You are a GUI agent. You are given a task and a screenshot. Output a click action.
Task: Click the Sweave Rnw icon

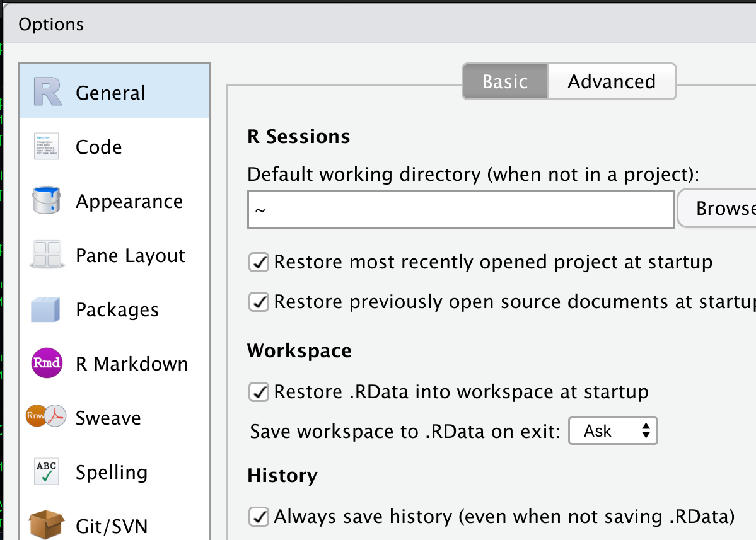(46, 417)
